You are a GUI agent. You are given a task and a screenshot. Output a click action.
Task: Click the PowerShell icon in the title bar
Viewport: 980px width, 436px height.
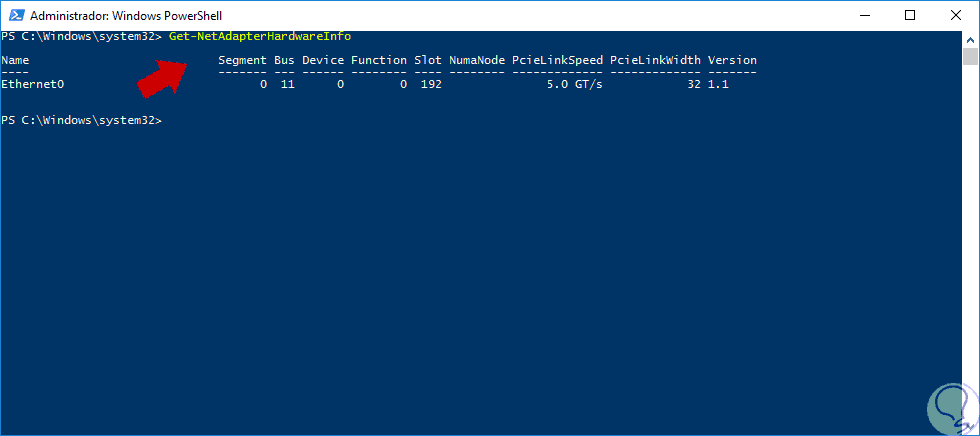(14, 15)
